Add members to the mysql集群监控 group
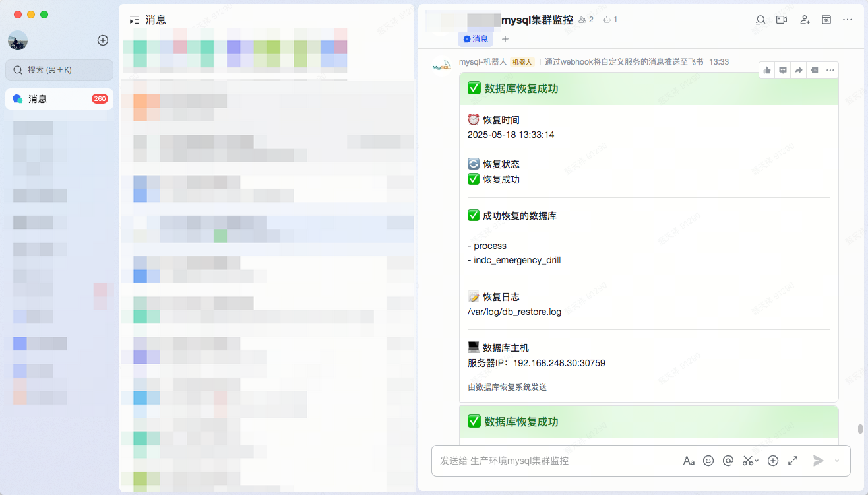868x495 pixels. click(x=805, y=20)
